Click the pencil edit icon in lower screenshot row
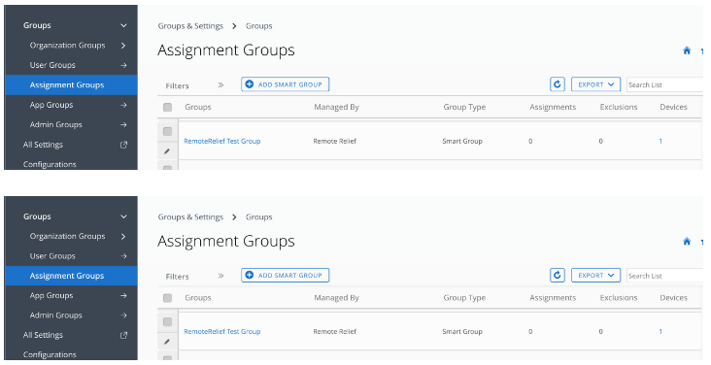The height and width of the screenshot is (365, 711). click(x=167, y=341)
